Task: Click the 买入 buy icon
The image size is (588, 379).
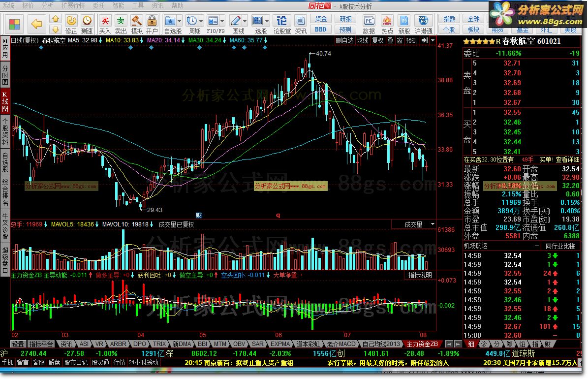Action: click(105, 25)
